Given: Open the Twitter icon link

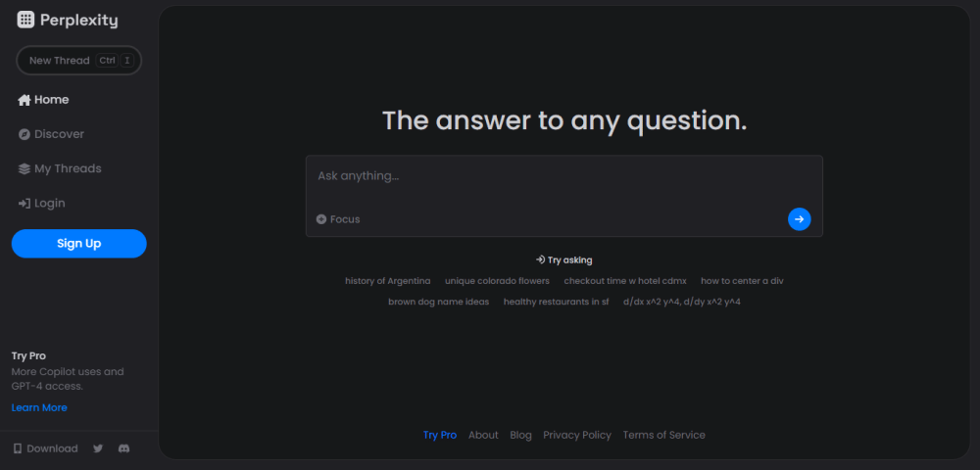Looking at the screenshot, I should (x=98, y=448).
